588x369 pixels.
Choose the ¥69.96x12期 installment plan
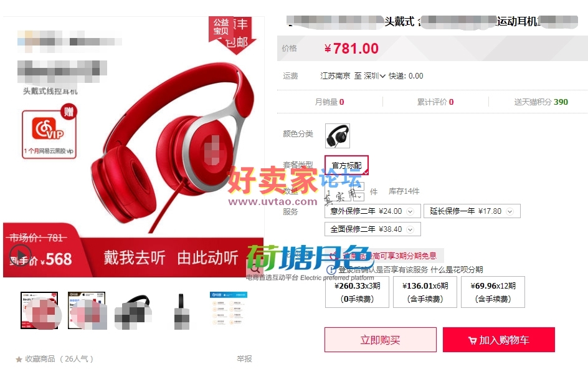(493, 292)
